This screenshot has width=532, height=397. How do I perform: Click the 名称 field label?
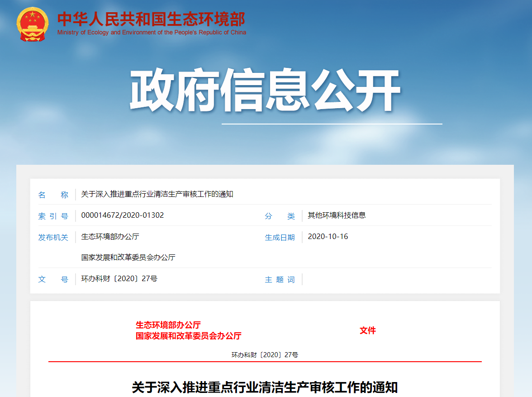point(53,195)
